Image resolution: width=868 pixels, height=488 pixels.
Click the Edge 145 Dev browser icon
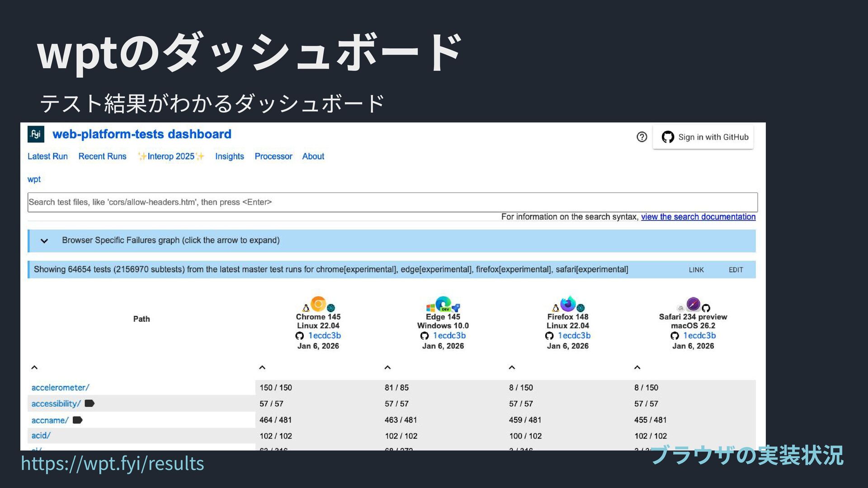pyautogui.click(x=443, y=304)
